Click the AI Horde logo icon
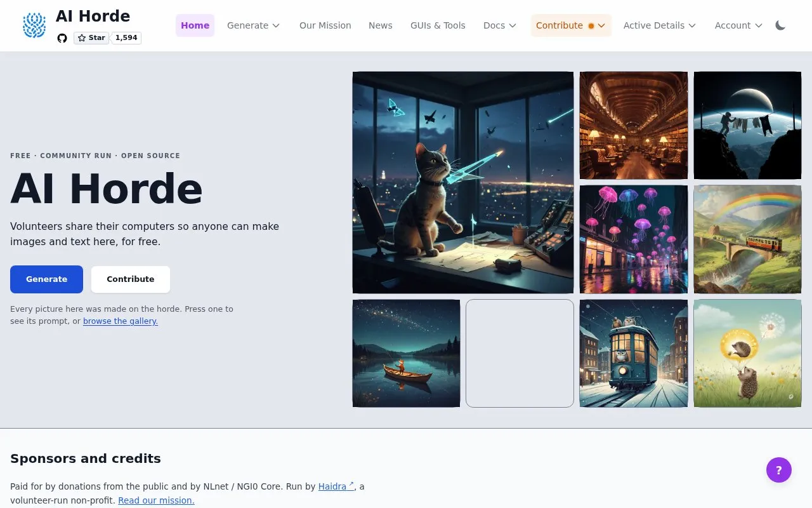 tap(34, 25)
